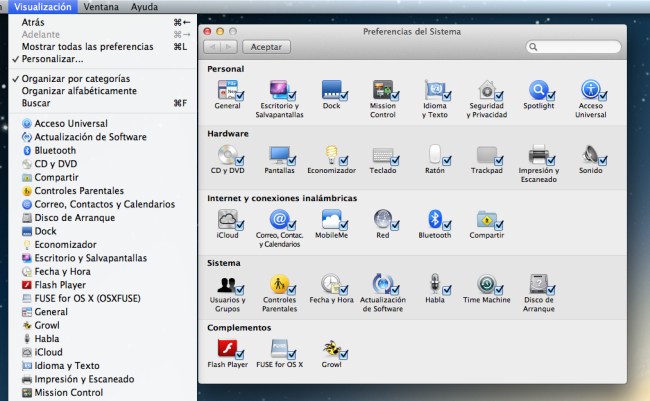Click the back arrow in the toolbar
The height and width of the screenshot is (401, 650).
(x=212, y=46)
